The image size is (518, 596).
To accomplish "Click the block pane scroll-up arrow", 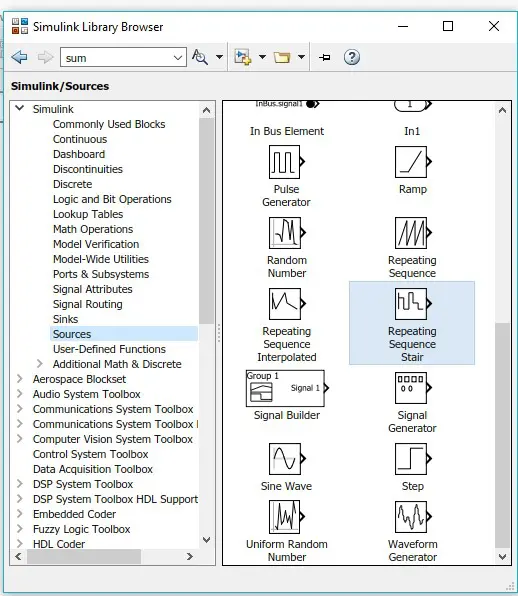I will click(502, 110).
